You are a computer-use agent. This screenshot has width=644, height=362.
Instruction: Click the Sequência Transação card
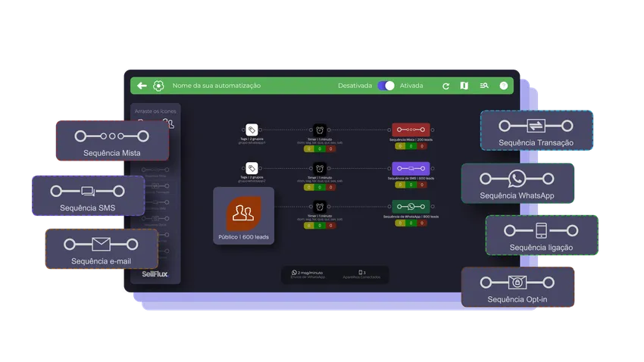536,130
